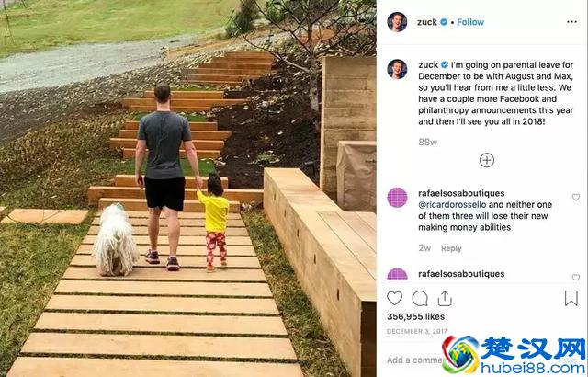Screen dimensions: 588x377
Task: Like first rafaelsosaboutiques comment heart
Action: pos(576,197)
